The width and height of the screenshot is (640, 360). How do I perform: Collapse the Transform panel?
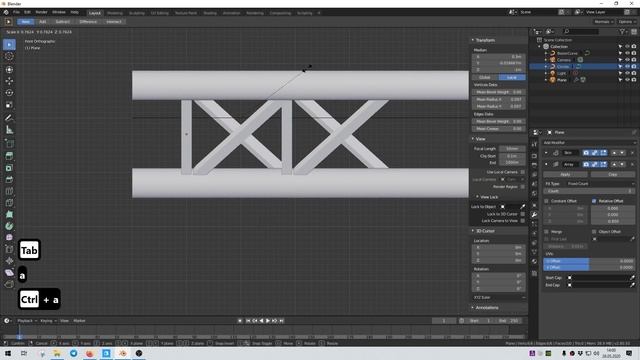483,40
